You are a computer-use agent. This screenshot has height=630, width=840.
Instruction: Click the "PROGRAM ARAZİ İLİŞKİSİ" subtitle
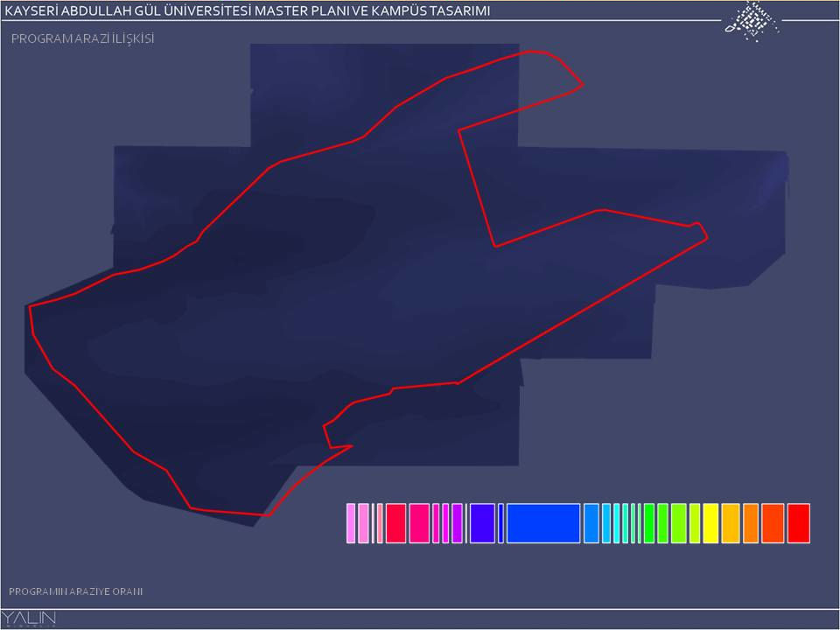pyautogui.click(x=82, y=39)
